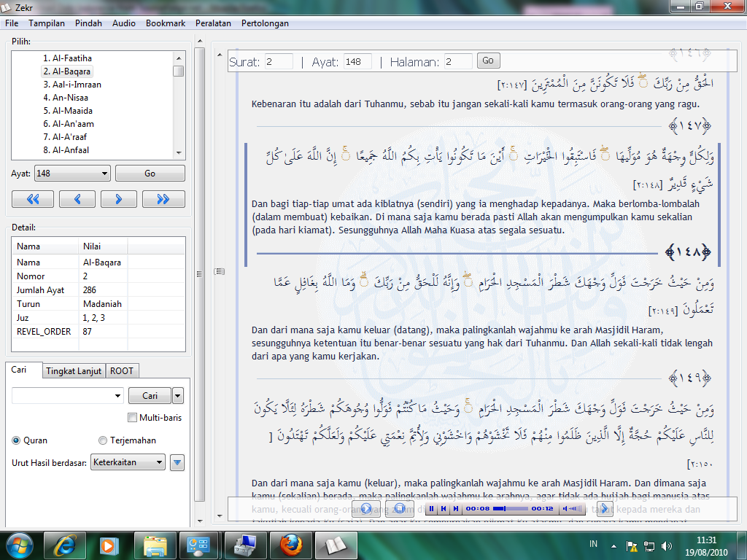Open the Peralatan menu
This screenshot has height=560, width=747.
coord(214,23)
